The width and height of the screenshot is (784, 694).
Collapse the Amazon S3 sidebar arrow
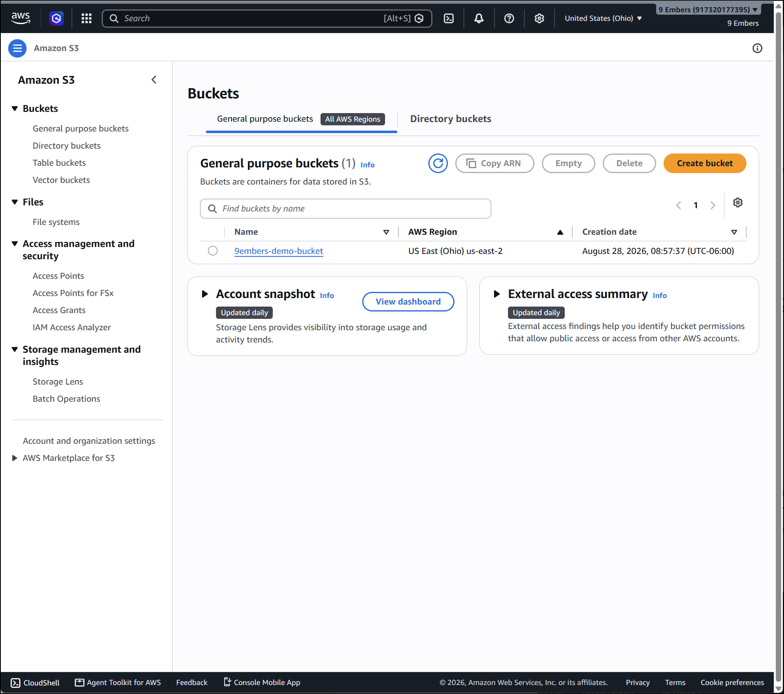pyautogui.click(x=154, y=80)
